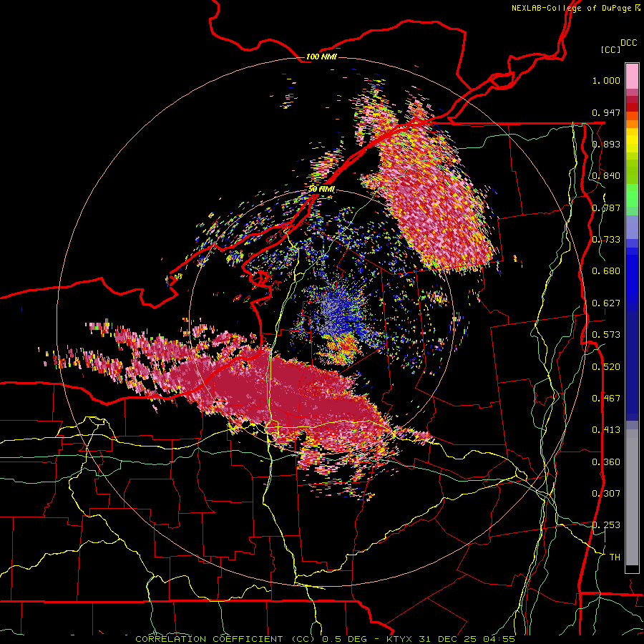Image resolution: width=644 pixels, height=644 pixels.
Task: Click the 0.5 DEG elevation text in the caption
Action: click(346, 639)
